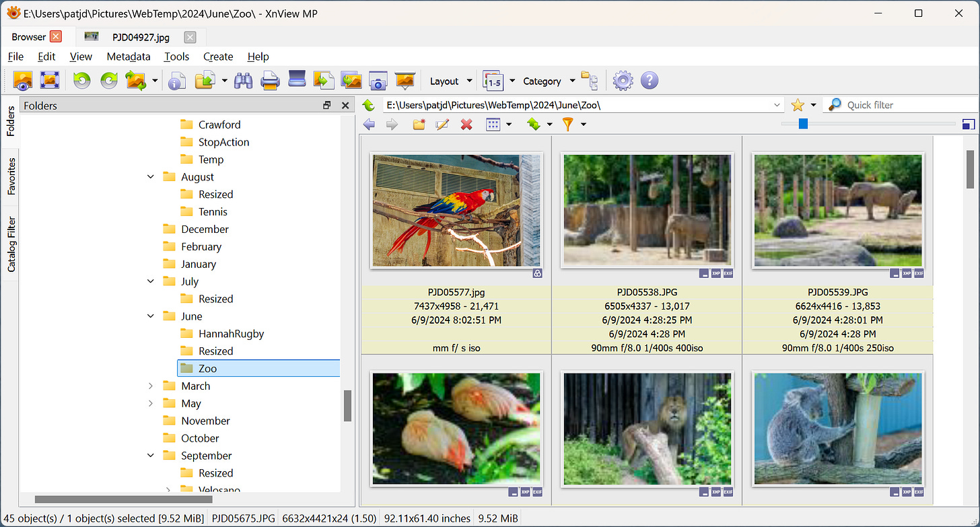Open the Help menu

tap(258, 57)
